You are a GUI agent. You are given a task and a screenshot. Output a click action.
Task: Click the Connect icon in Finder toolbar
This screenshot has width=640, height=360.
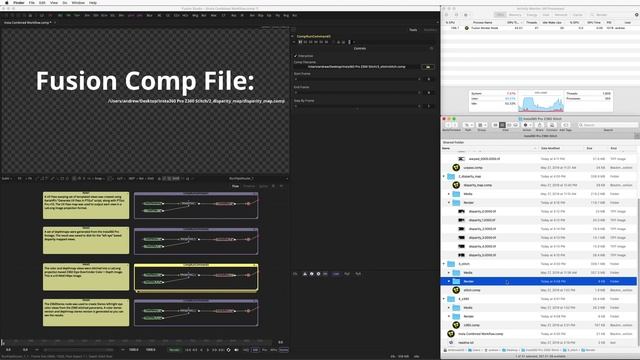tap(552, 125)
